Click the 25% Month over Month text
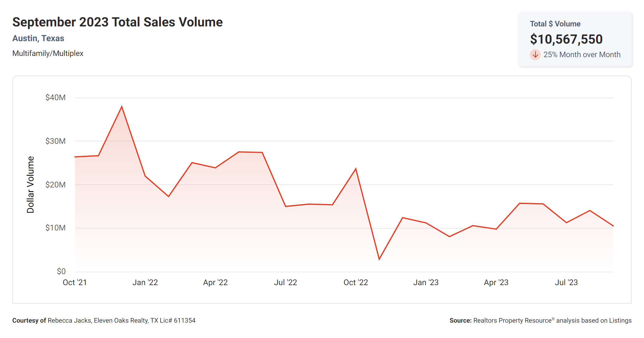The height and width of the screenshot is (338, 644). click(x=582, y=55)
